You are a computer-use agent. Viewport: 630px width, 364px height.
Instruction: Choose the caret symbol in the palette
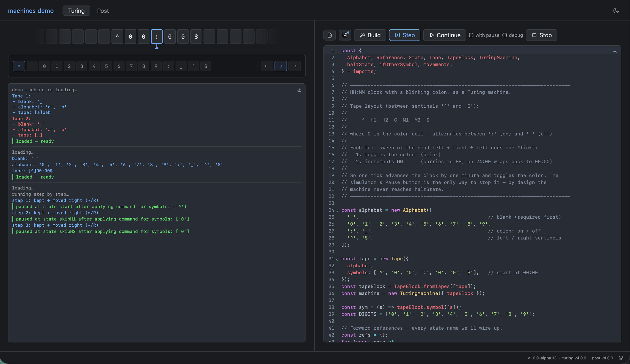[193, 66]
